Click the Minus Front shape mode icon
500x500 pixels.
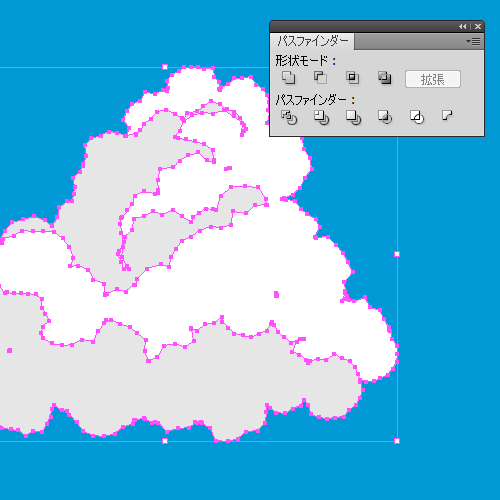pos(320,78)
